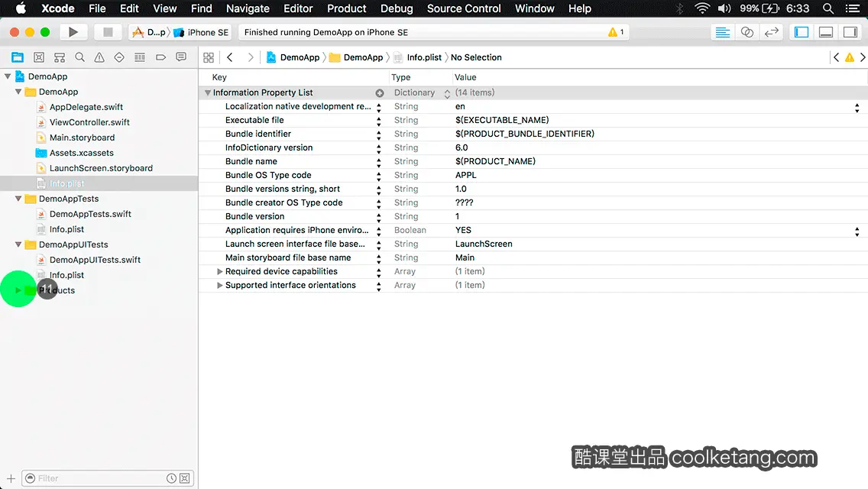Click the warning indicator in the activity bar
Viewport: 868px width, 489px height.
click(x=616, y=32)
